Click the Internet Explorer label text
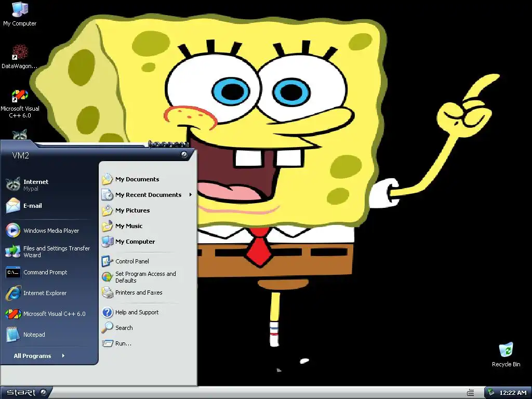Screen dimensions: 532x399 [45, 293]
